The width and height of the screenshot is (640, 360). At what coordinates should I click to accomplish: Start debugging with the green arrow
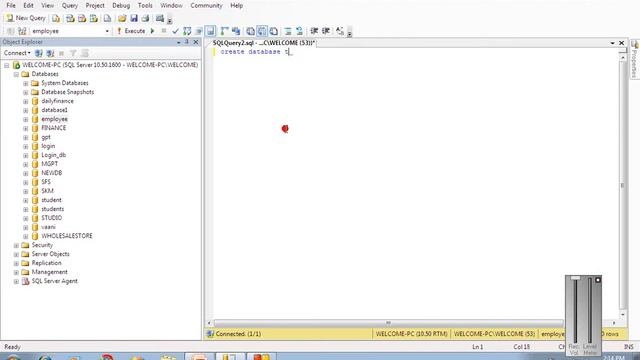tap(152, 31)
